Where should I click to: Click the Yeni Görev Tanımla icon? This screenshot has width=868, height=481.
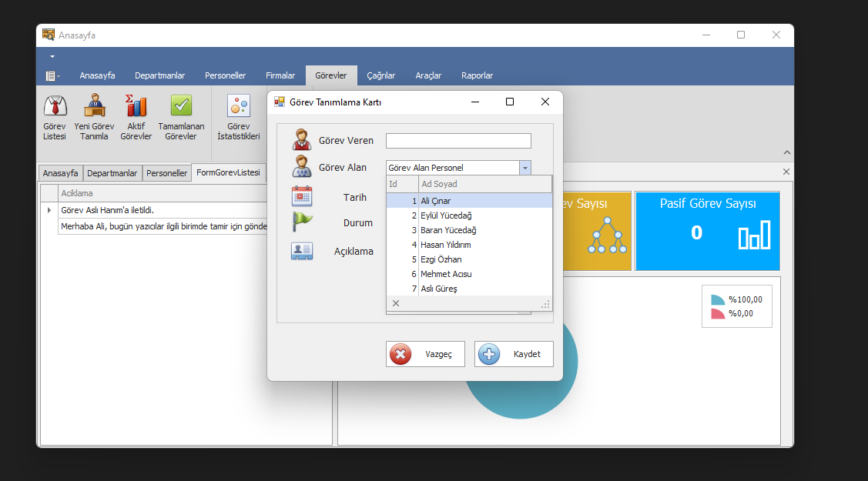[94, 105]
